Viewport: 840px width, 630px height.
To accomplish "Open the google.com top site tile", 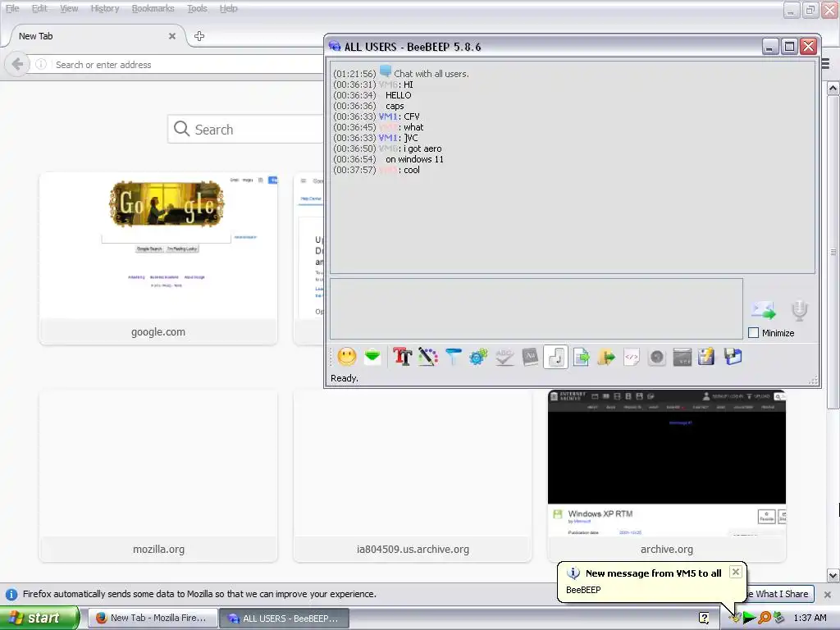I will tap(158, 258).
